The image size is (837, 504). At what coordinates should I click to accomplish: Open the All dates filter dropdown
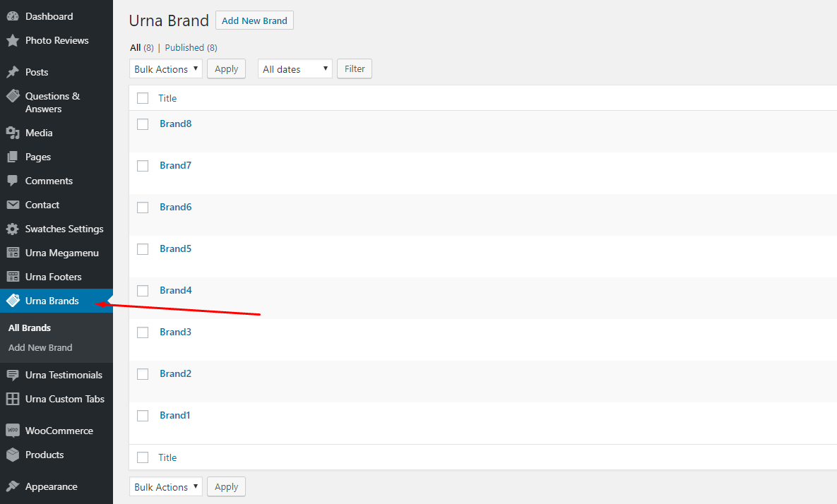coord(295,68)
